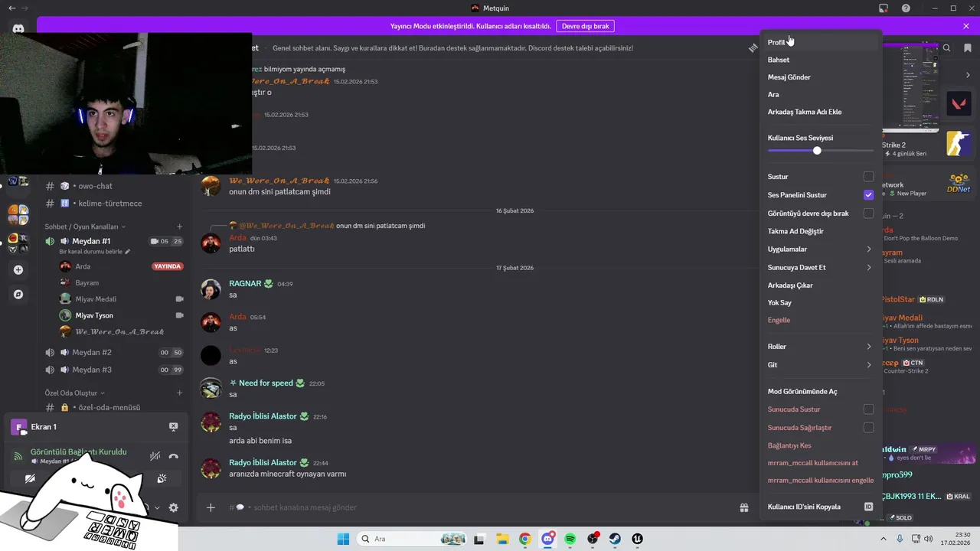Click 'Devre dışı bırak' streamer mode button

pyautogui.click(x=586, y=26)
